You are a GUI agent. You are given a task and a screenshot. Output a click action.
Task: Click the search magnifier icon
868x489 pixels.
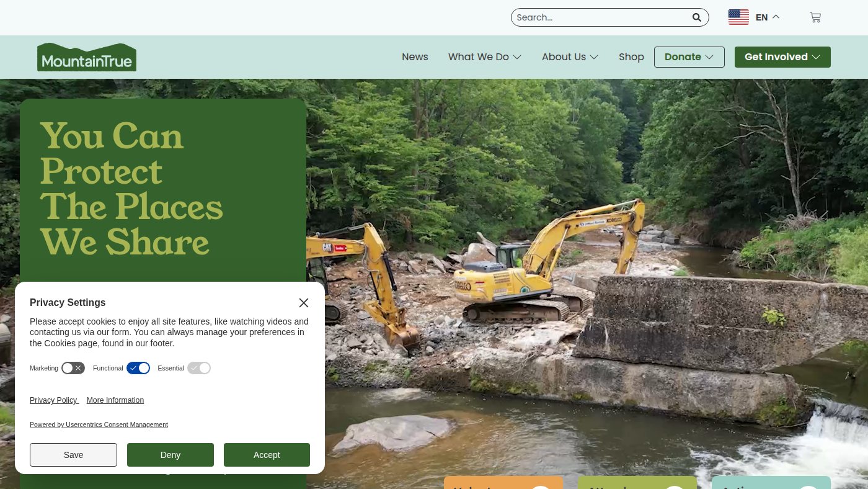[x=697, y=17]
